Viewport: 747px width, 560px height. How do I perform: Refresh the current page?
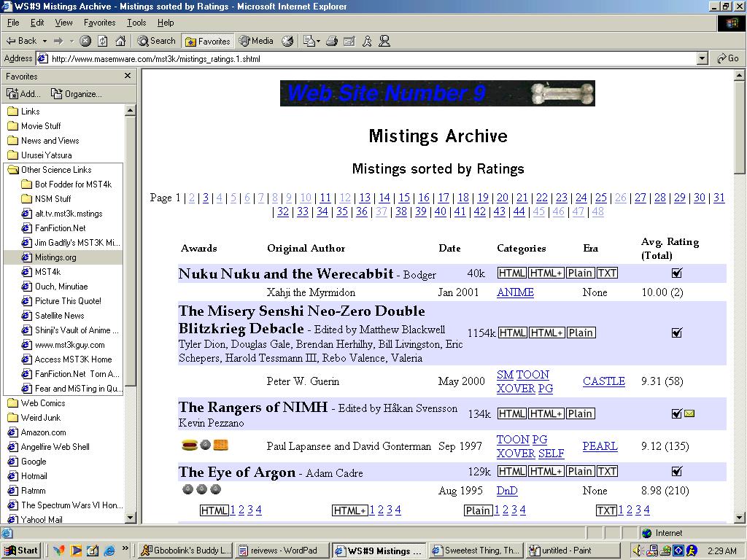103,41
